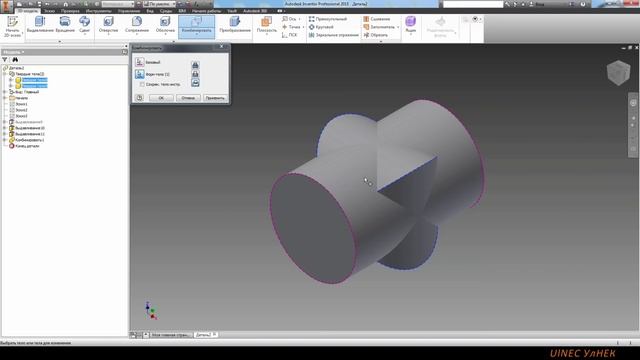Click the binoculars find icon in browser
Screen dimensions: 640x360
15,60
